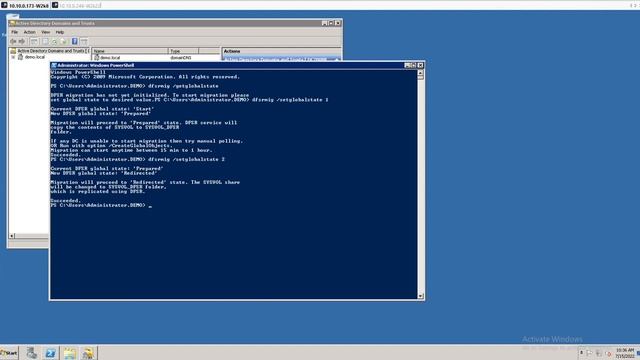Open the Help menu in Domains and Trusts
Image resolution: width=640 pixels, height=360 pixels.
tap(60, 32)
